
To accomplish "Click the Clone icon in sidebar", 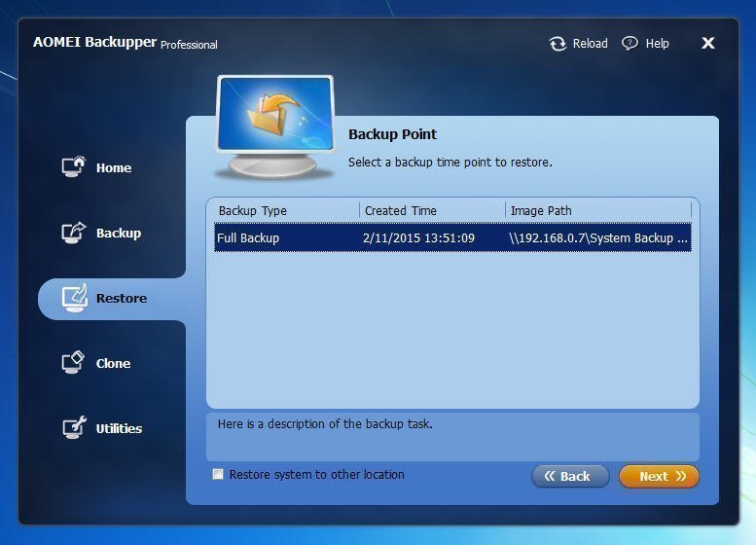I will 73,363.
